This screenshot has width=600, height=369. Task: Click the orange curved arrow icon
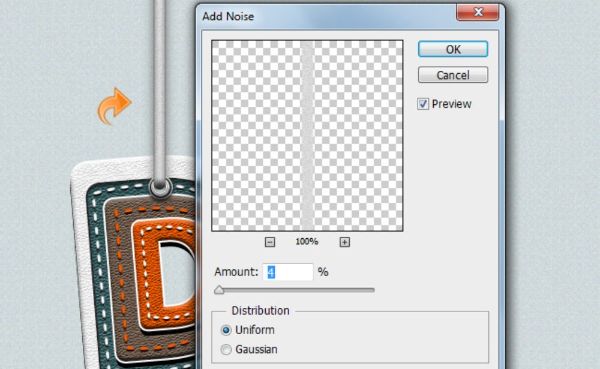coord(114,106)
